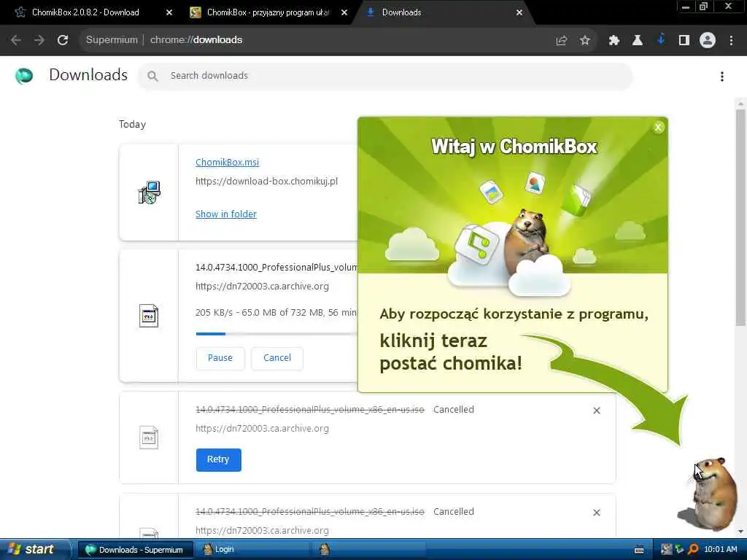Click the ISO download progress bar

tap(276, 334)
